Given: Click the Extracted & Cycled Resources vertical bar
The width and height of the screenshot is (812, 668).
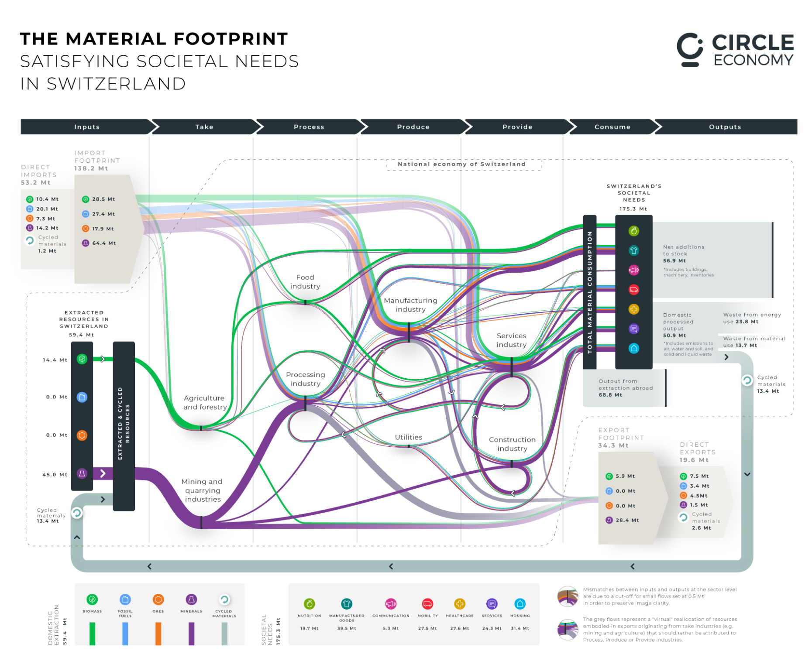Looking at the screenshot, I should coord(124,426).
